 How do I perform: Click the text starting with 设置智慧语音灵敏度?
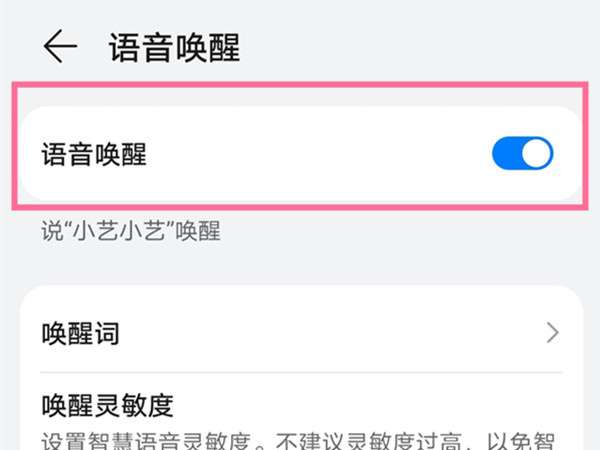[x=300, y=440]
